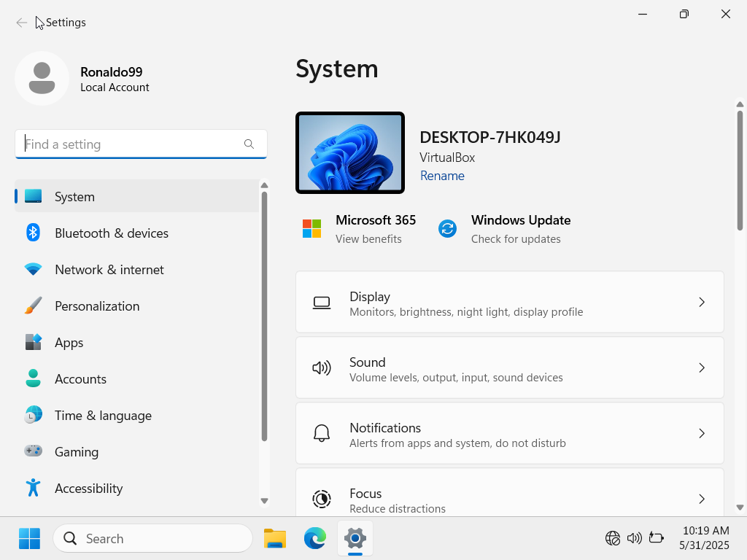Click the back arrow in Settings header
The height and width of the screenshot is (560, 747).
[21, 23]
